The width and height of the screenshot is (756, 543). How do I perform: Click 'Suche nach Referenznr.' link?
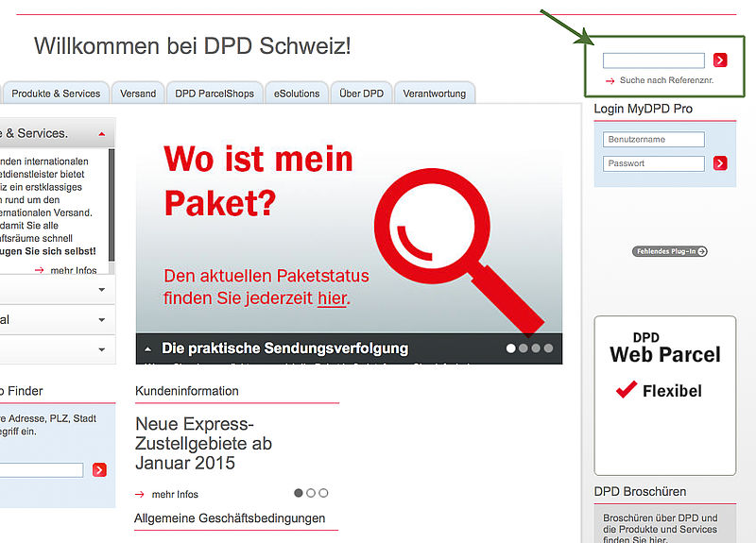coord(666,81)
